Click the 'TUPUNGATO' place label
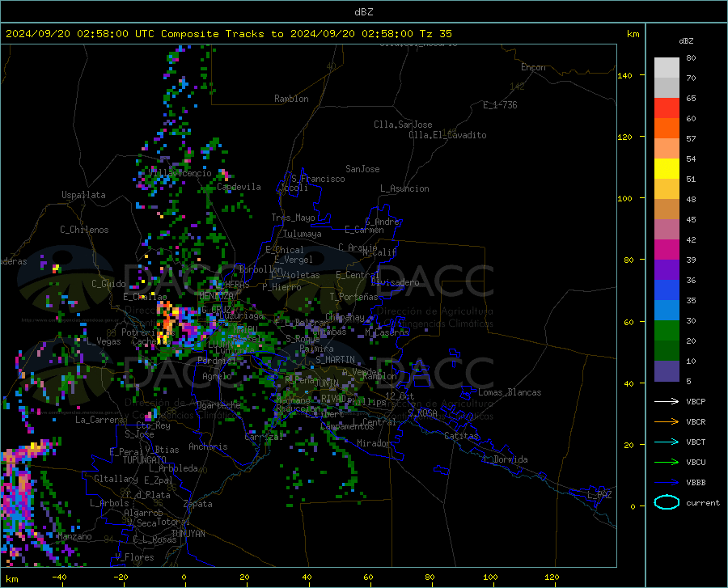The width and height of the screenshot is (728, 588). [145, 460]
